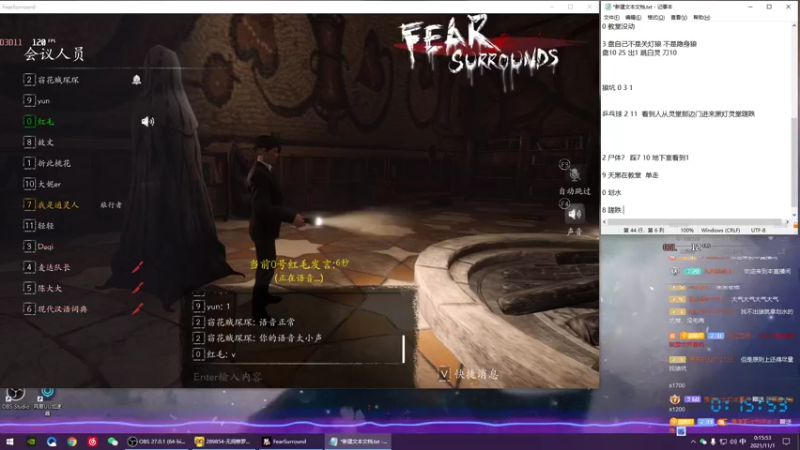Image resolution: width=800 pixels, height=450 pixels.
Task: Open Notepad 格式(O) menu
Action: coord(656,17)
